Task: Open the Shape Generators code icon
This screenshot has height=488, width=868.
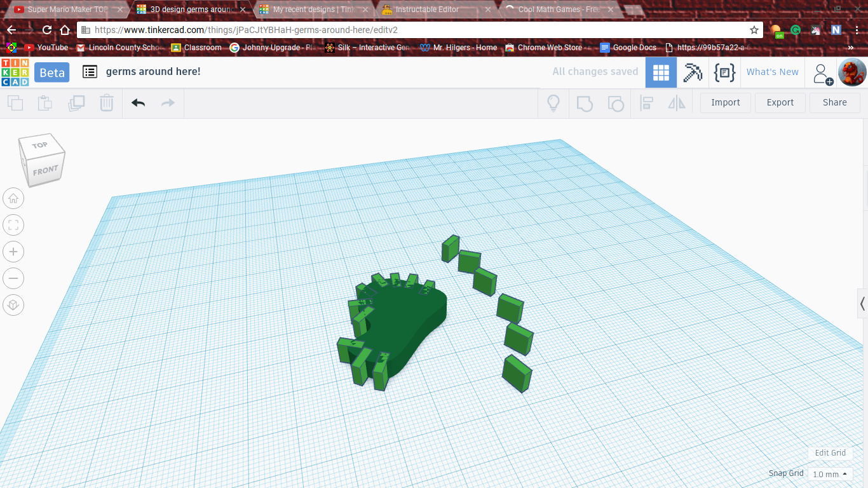Action: (724, 72)
